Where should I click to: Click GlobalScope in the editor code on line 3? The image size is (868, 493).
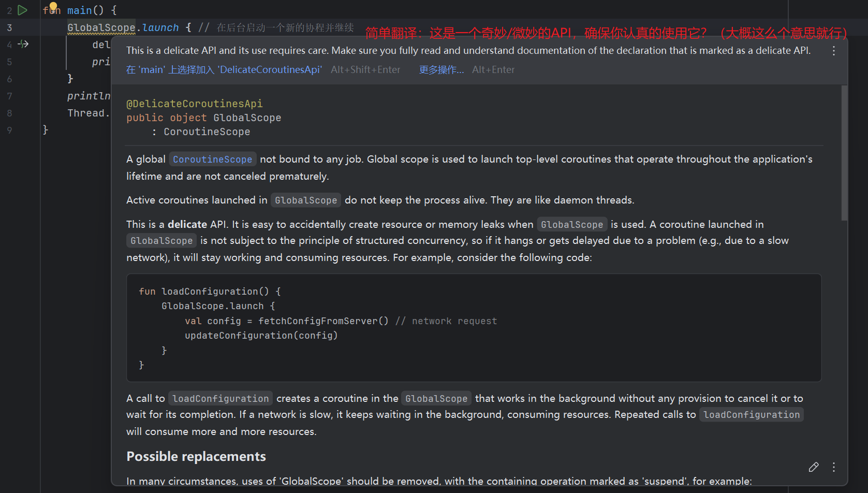(x=101, y=27)
